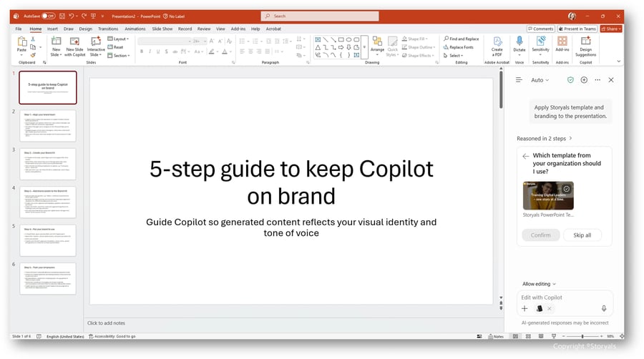The width and height of the screenshot is (644, 359).
Task: Open Design Suggestions in the Copilot group
Action: click(x=585, y=46)
